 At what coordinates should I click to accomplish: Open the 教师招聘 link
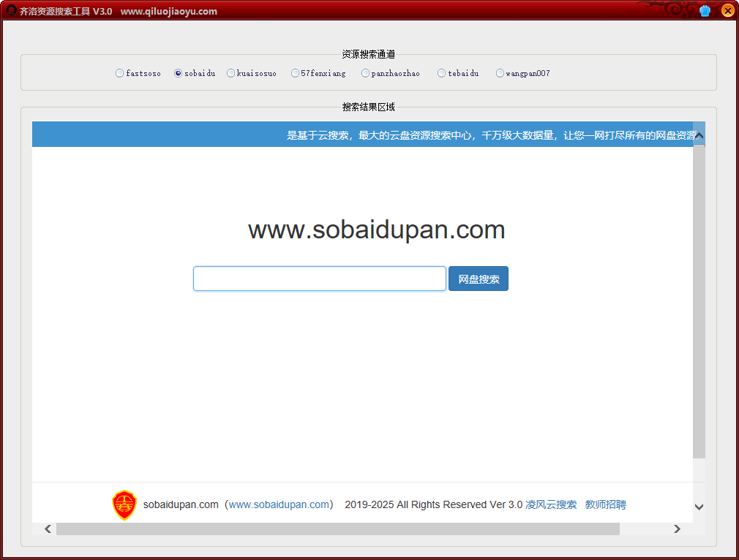tap(606, 504)
